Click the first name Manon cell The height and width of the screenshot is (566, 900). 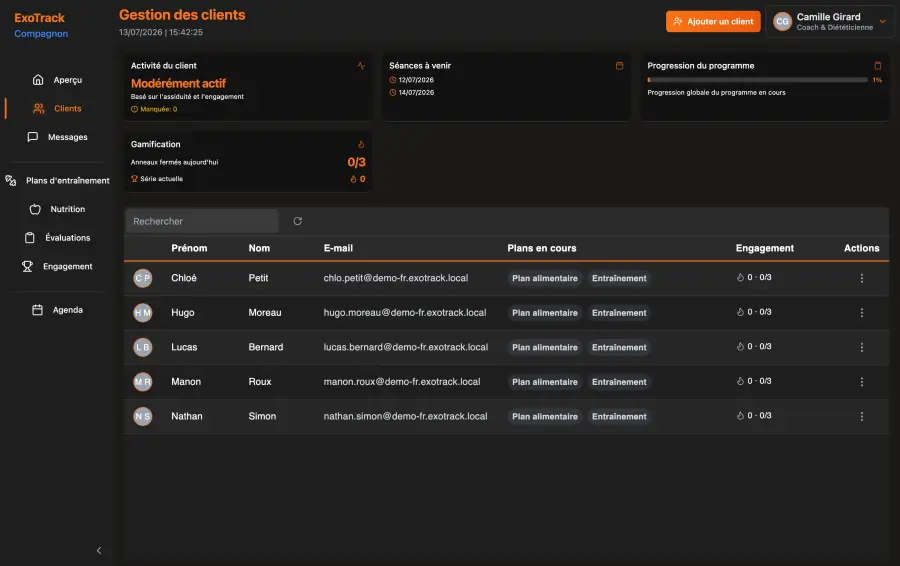[186, 381]
